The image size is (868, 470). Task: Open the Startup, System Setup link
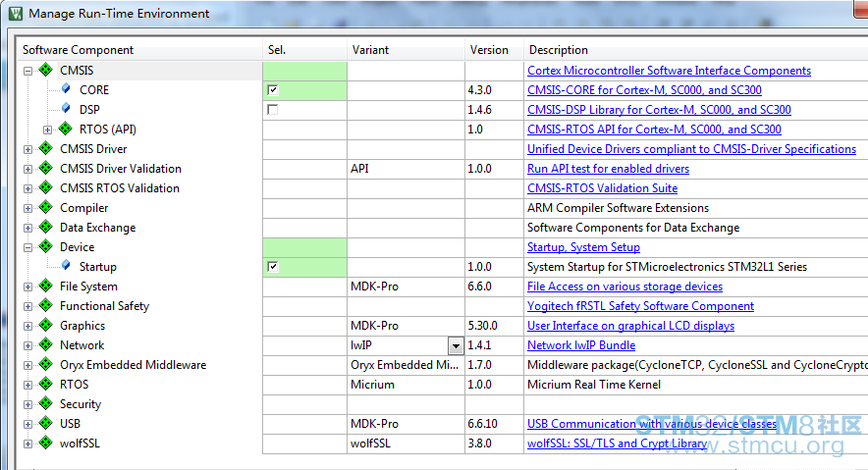[583, 246]
